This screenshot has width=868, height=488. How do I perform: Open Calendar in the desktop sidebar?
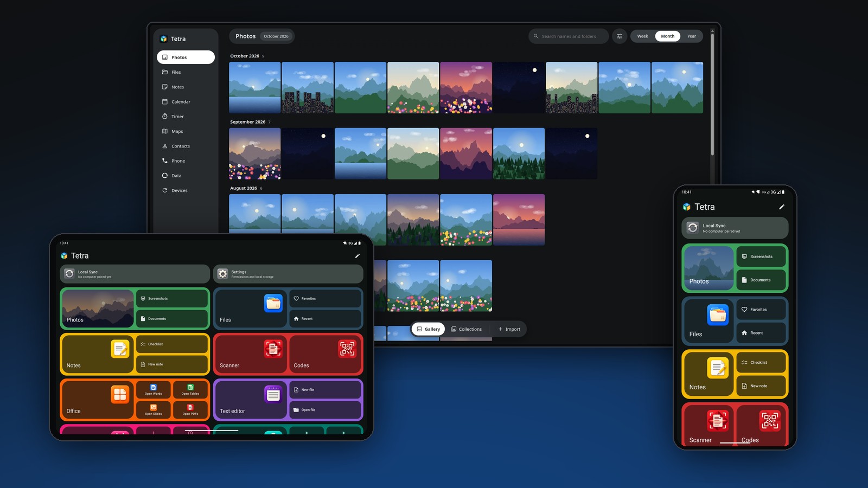[x=186, y=101]
